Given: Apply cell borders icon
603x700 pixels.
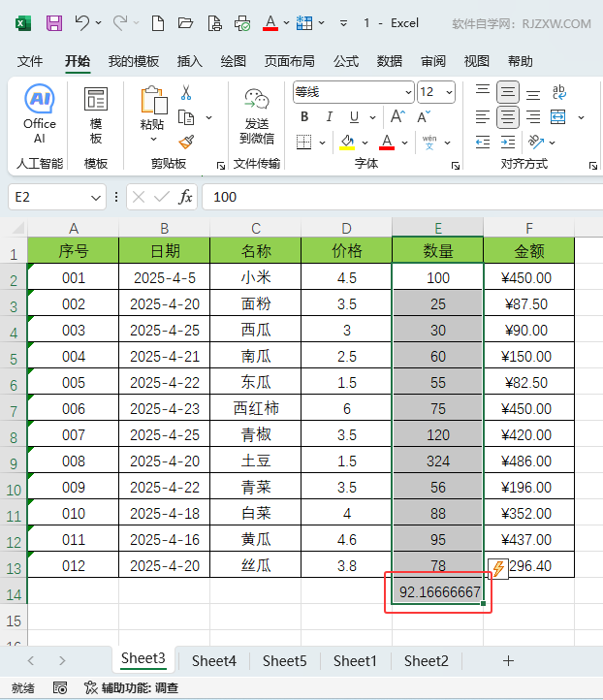Looking at the screenshot, I should click(304, 143).
